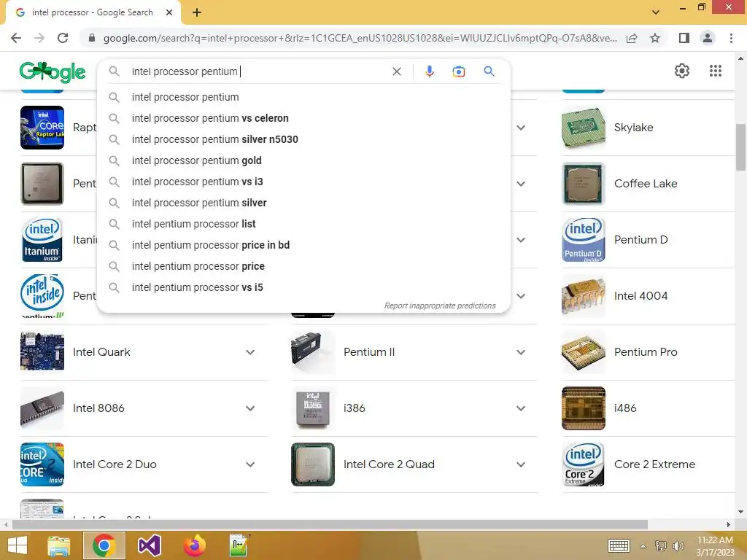Open touch keyboard tray icon

[619, 545]
